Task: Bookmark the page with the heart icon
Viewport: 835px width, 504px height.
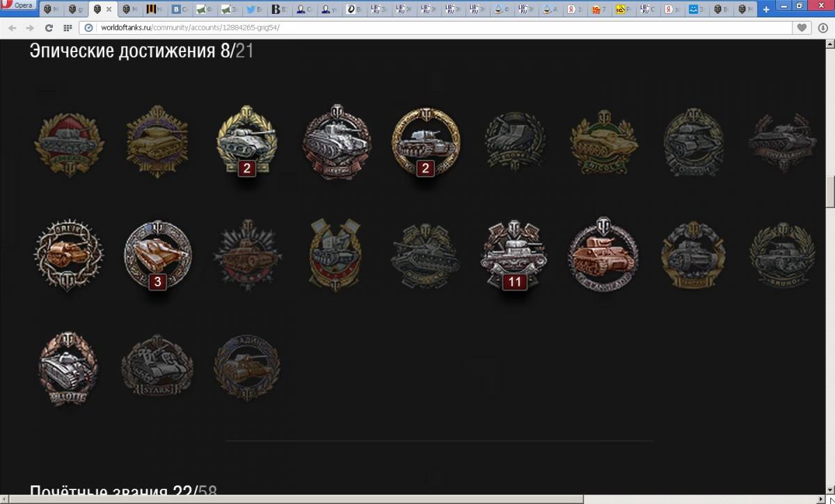Action: (802, 28)
